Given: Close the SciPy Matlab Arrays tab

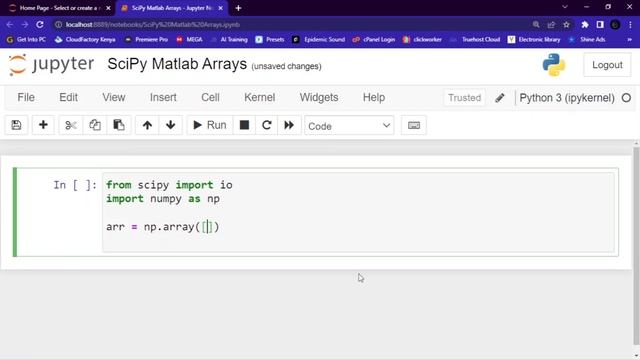Looking at the screenshot, I should click(x=221, y=8).
